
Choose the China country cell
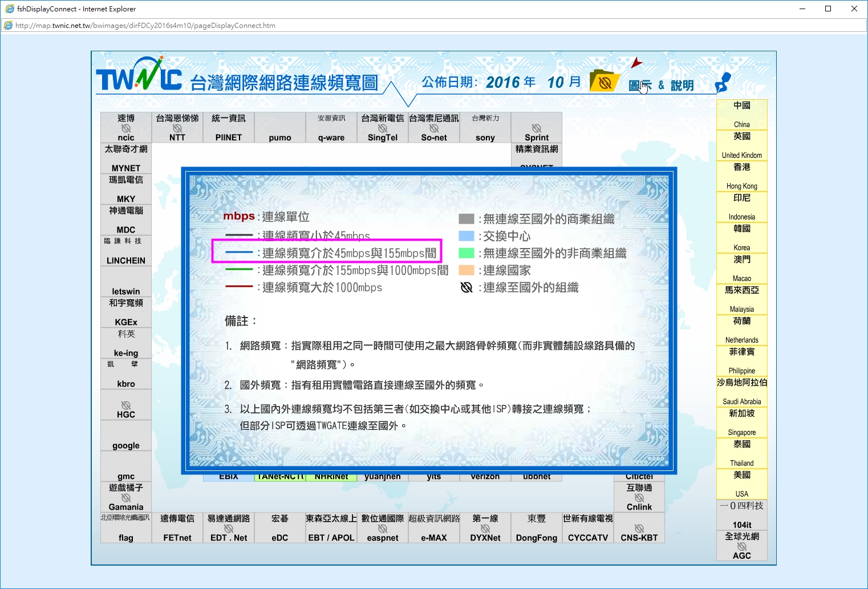pos(742,115)
